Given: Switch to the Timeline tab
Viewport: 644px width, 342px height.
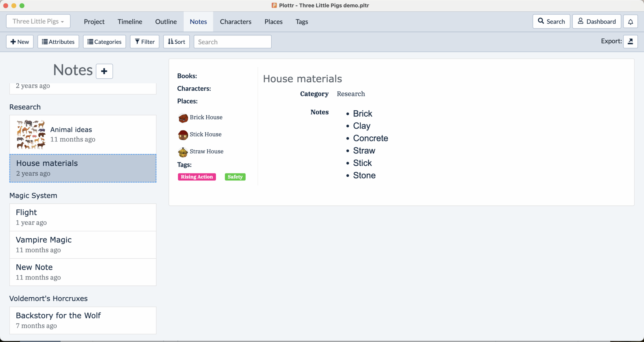Looking at the screenshot, I should click(x=130, y=22).
